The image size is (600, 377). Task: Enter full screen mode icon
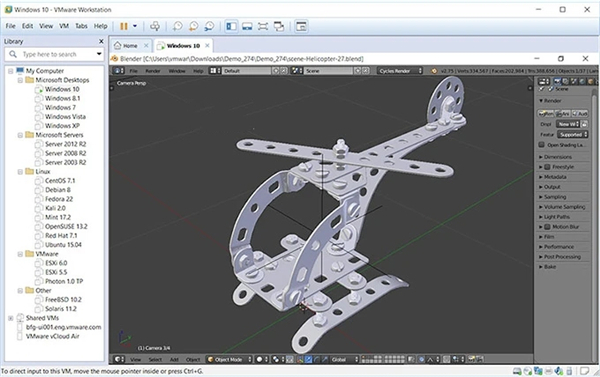[263, 26]
